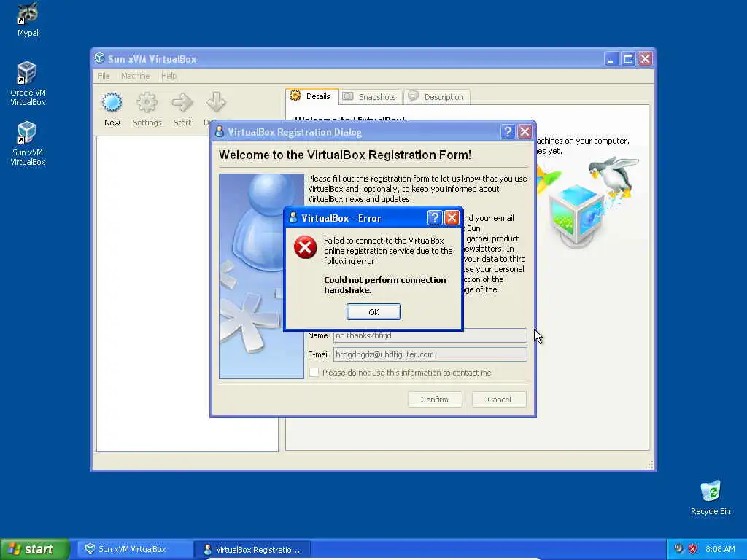Click the user icon in Registration Dialog title bar
Image resolution: width=747 pixels, height=560 pixels.
(219, 131)
